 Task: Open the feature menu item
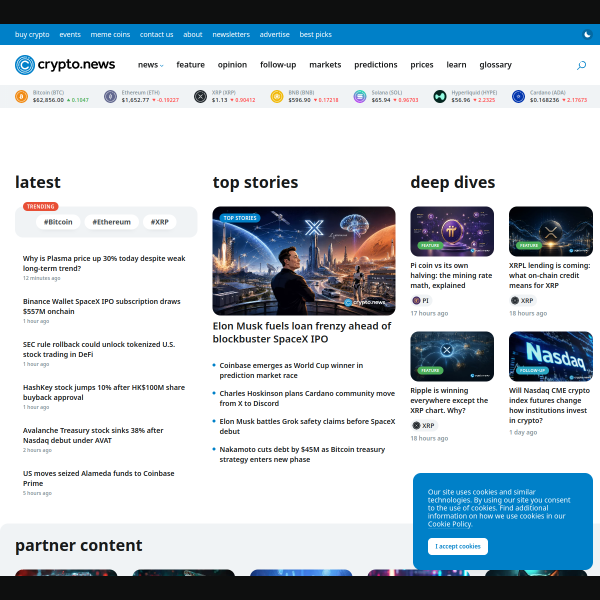tap(191, 65)
